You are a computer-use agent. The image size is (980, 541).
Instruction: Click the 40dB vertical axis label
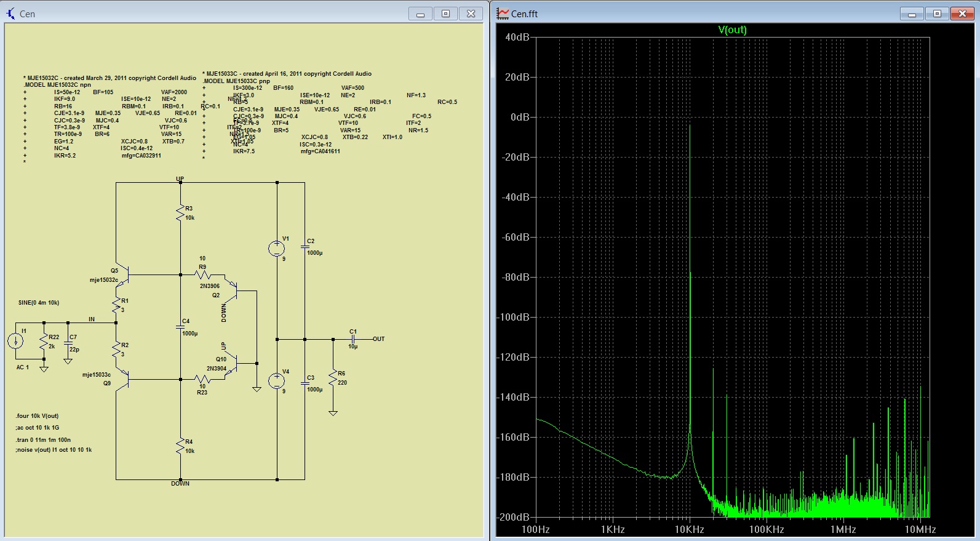517,37
